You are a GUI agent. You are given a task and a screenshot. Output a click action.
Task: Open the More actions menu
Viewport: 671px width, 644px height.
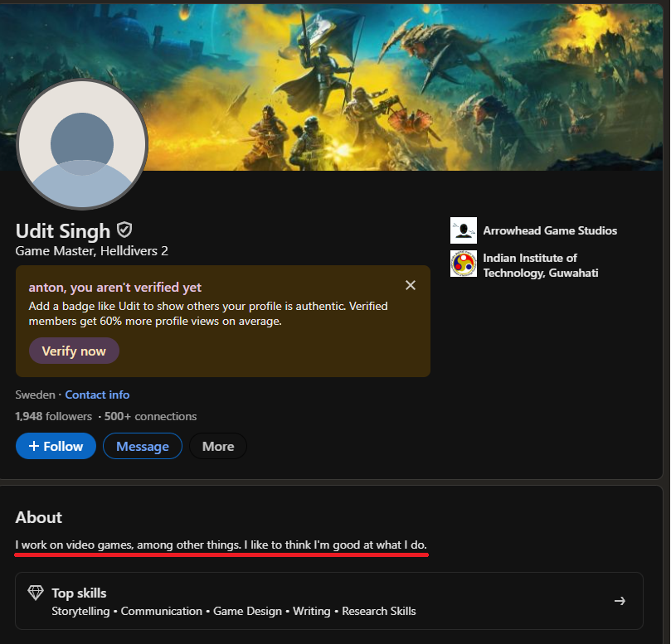pos(218,446)
